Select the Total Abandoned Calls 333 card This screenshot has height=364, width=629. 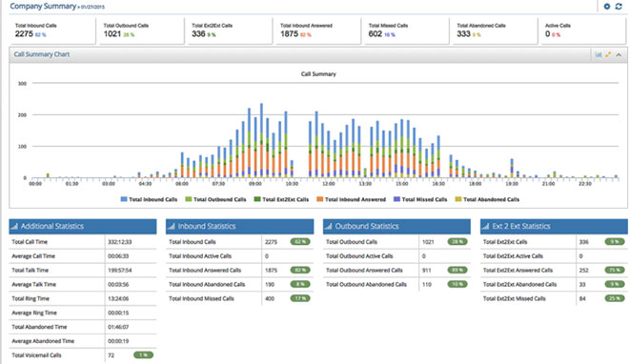pyautogui.click(x=495, y=30)
